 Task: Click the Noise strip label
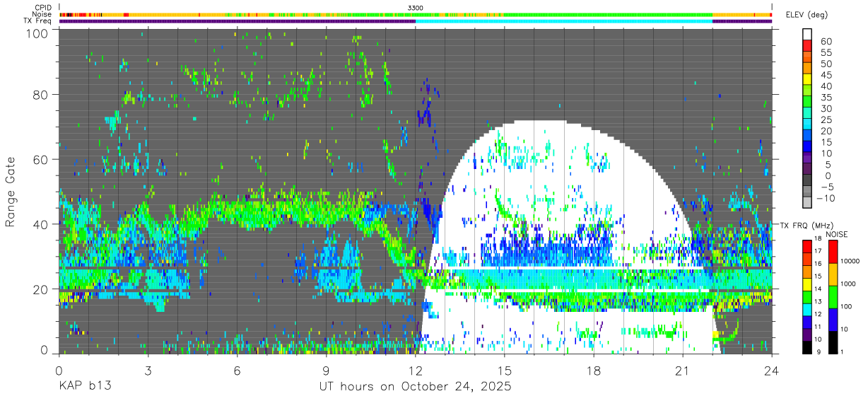(x=42, y=14)
